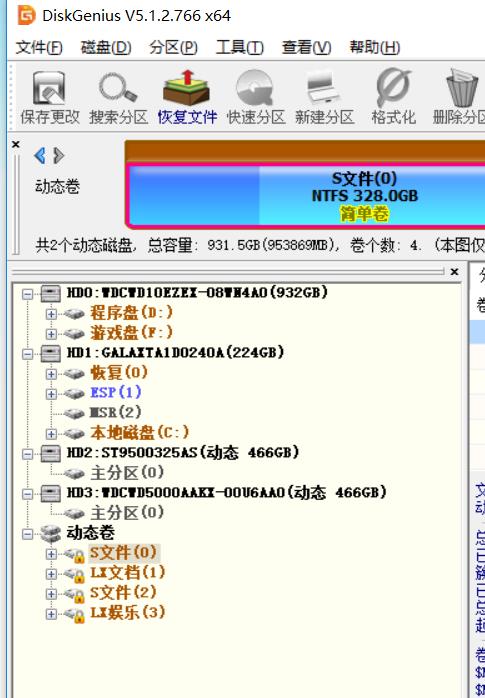
Task: Select 主分区(0) under HD3
Action: coord(127,512)
